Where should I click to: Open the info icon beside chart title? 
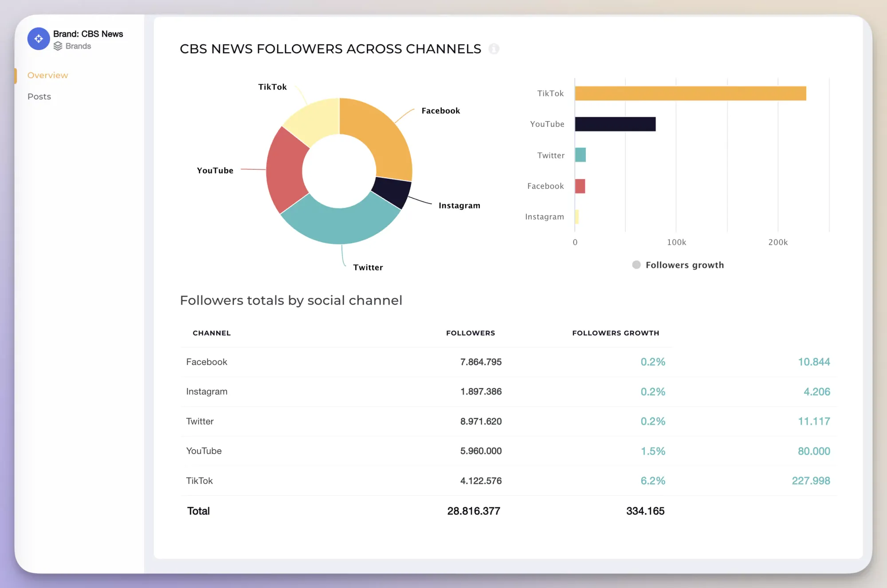tap(494, 49)
